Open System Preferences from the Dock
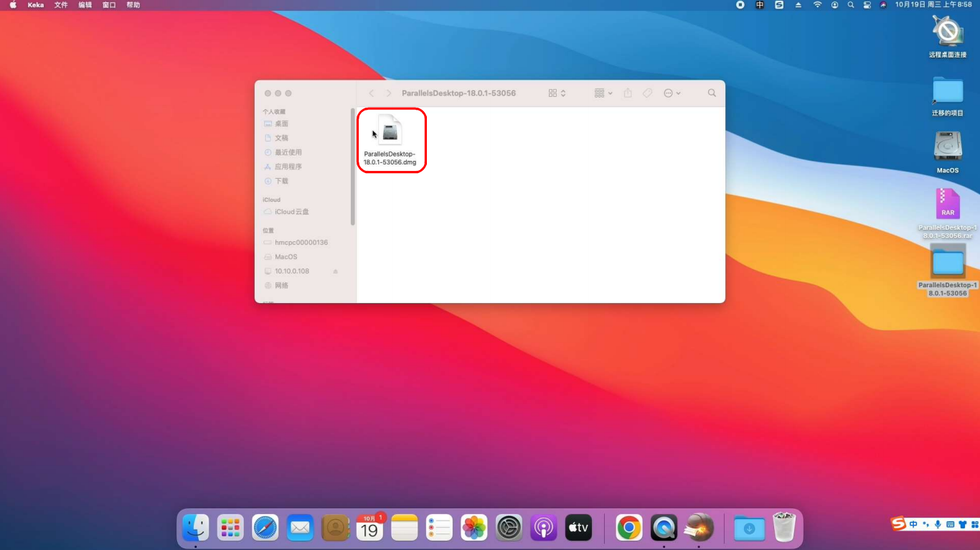 (509, 528)
